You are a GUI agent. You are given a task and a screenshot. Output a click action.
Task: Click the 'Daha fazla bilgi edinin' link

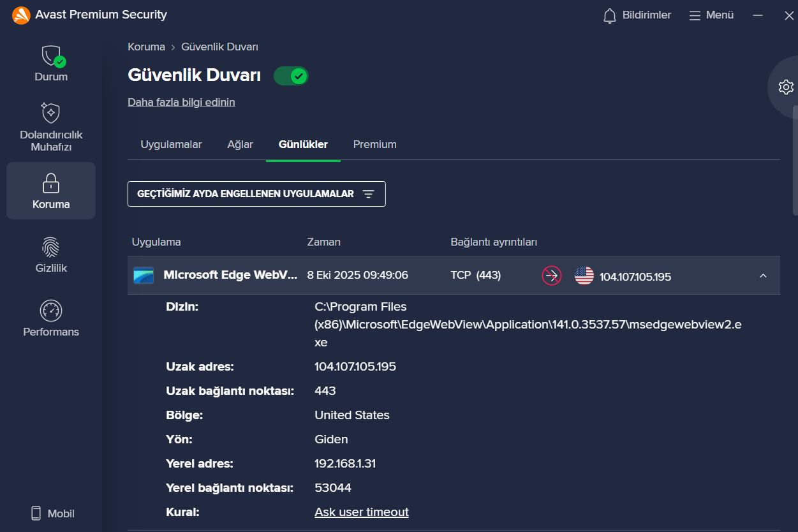click(x=181, y=102)
